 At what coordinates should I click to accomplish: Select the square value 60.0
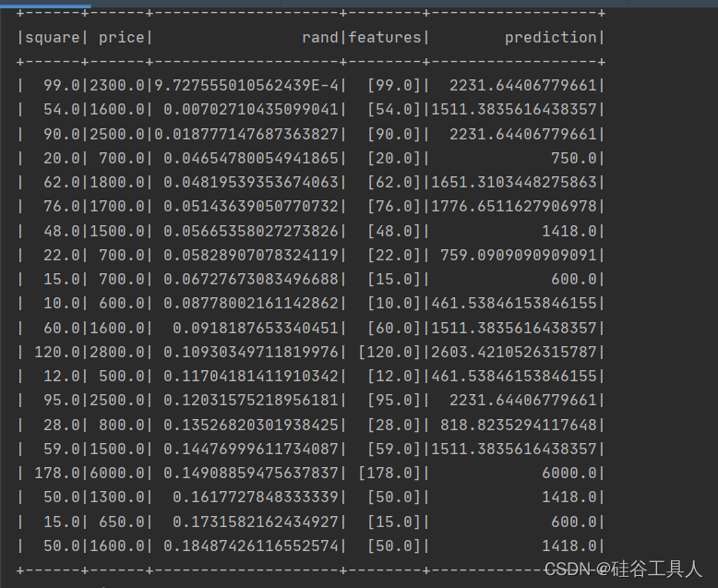[x=62, y=328]
